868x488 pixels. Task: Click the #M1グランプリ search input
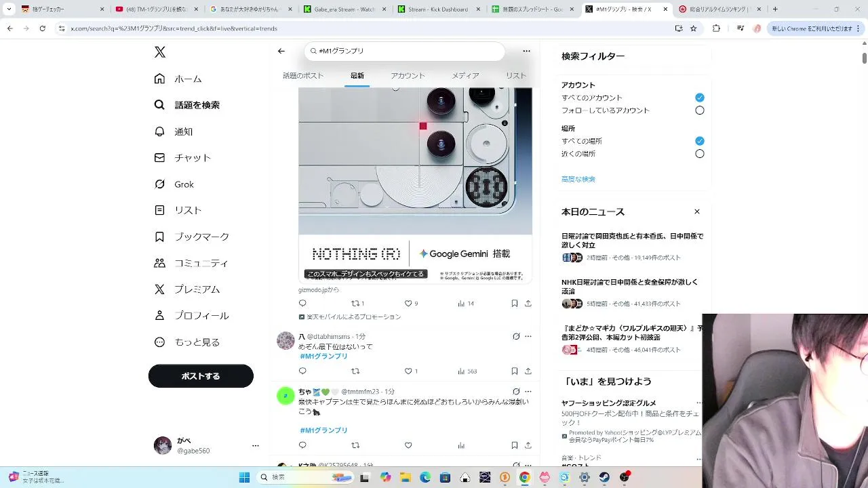[x=405, y=51]
